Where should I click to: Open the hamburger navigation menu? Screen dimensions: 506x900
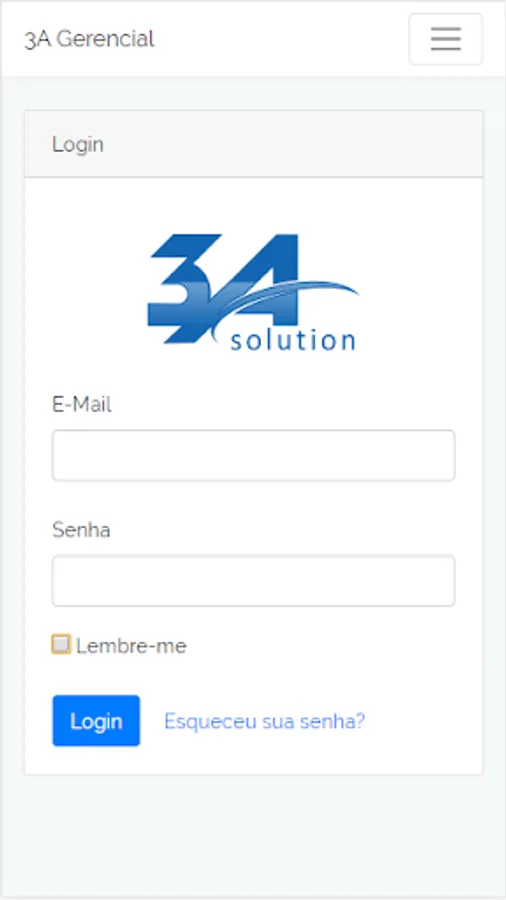tap(446, 39)
